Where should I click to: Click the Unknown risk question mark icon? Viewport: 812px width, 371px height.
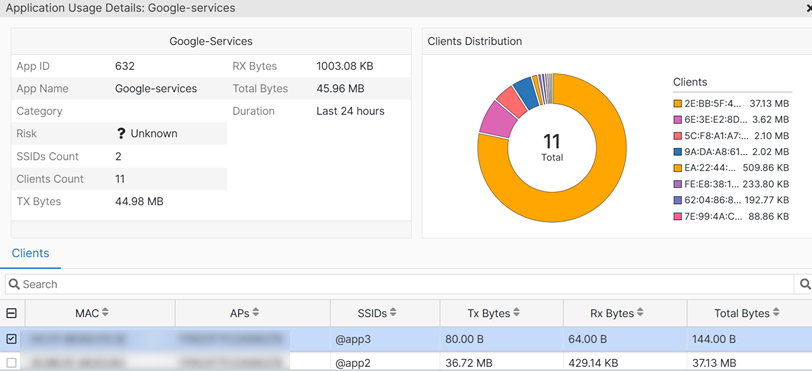(121, 134)
